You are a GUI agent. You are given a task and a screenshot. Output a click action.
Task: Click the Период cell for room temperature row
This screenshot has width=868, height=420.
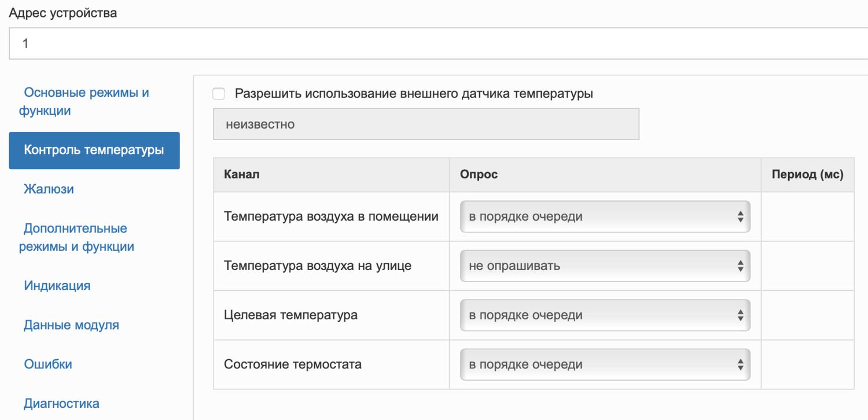click(x=807, y=217)
